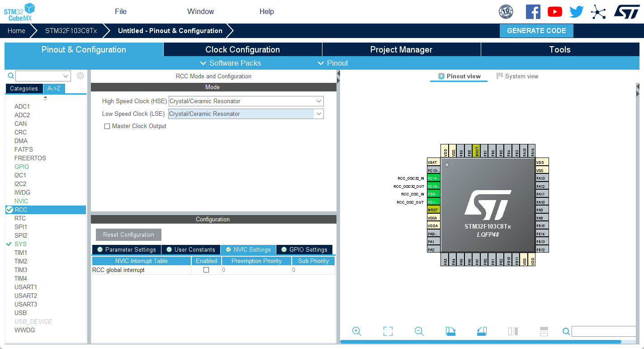Click the pin search magnifier icon
The image size is (644, 349).
click(566, 331)
